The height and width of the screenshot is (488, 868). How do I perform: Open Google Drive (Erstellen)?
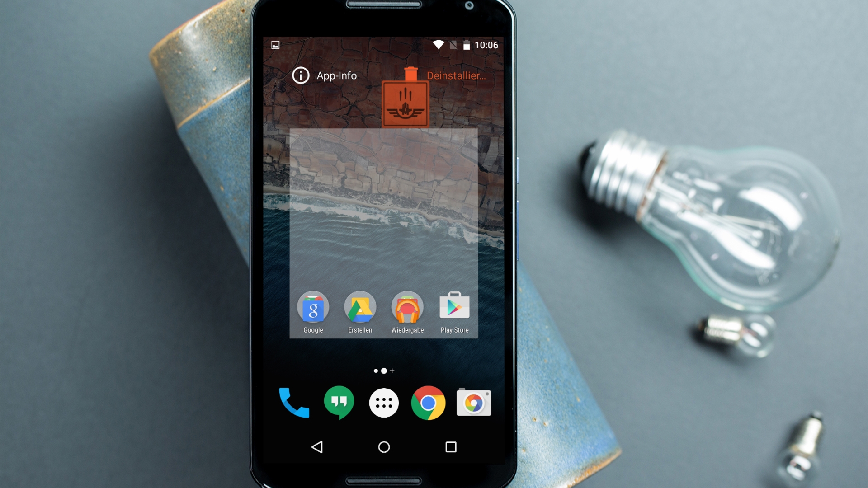pos(359,311)
